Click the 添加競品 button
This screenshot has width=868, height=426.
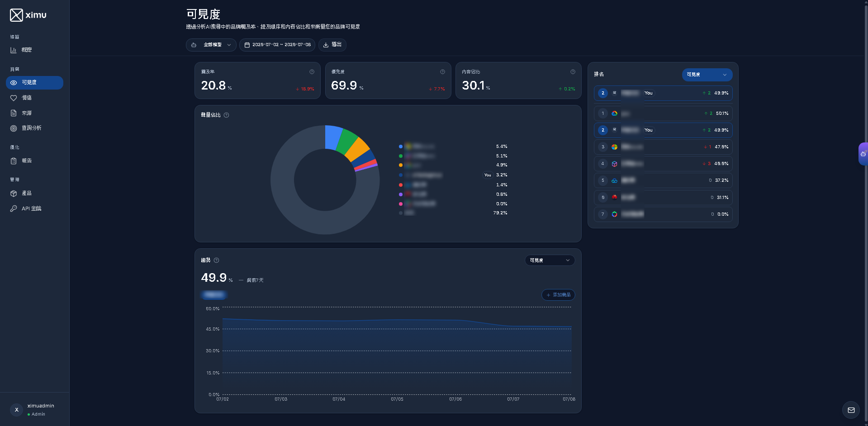558,295
